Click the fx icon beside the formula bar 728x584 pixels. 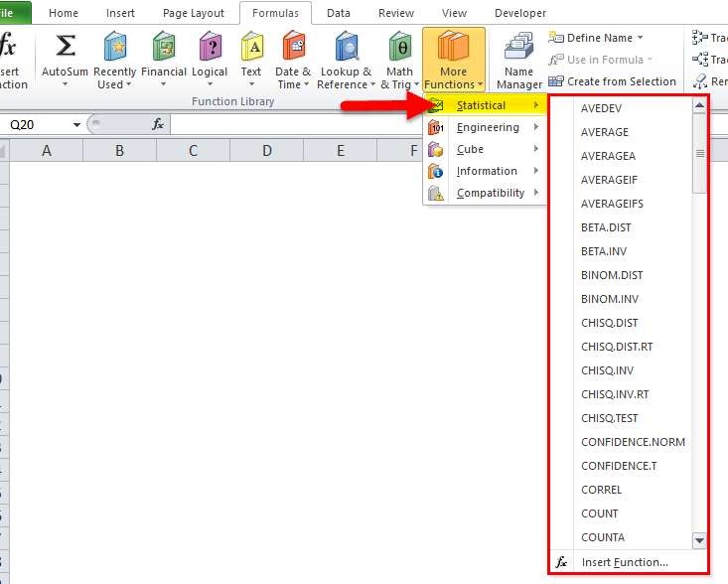[x=158, y=124]
